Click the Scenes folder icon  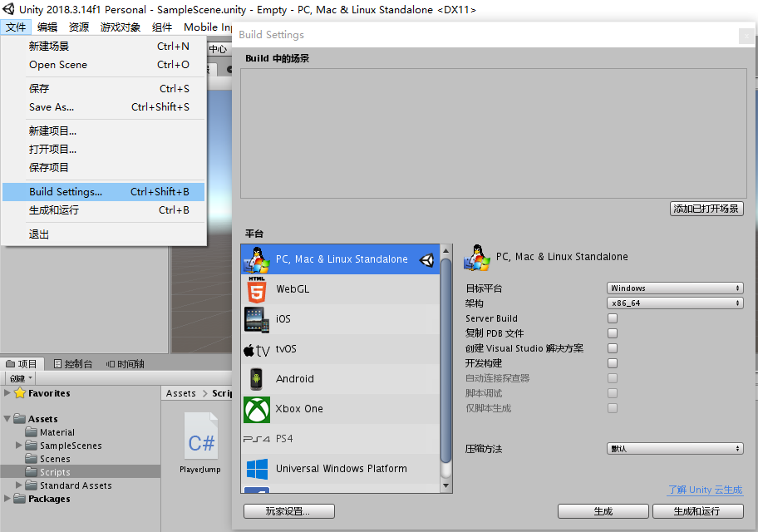32,459
